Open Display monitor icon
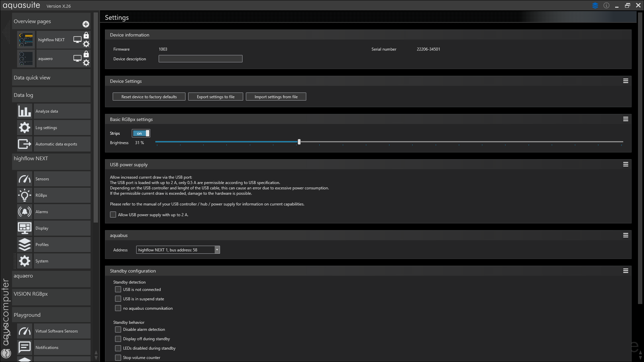This screenshot has width=644, height=362. point(24,228)
